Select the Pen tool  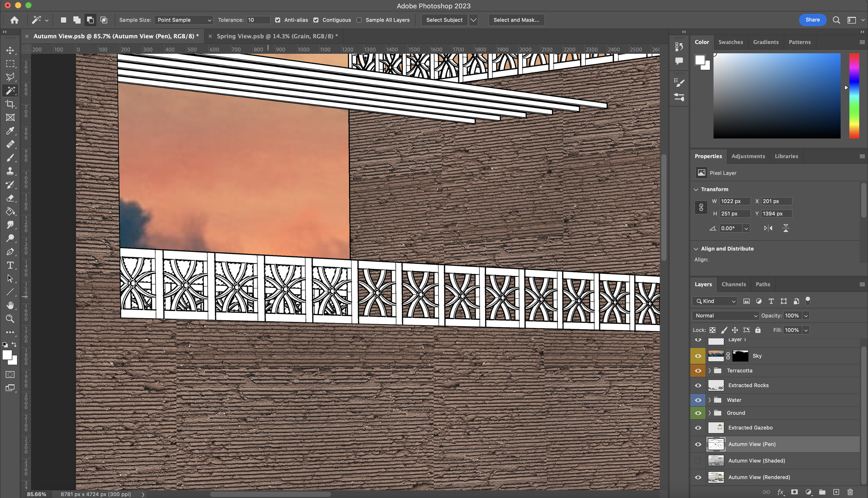point(10,252)
